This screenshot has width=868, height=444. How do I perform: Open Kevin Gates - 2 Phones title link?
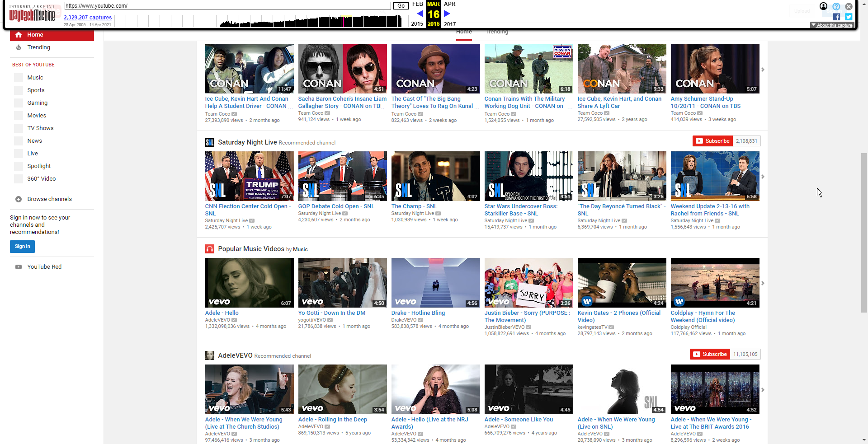[619, 317]
